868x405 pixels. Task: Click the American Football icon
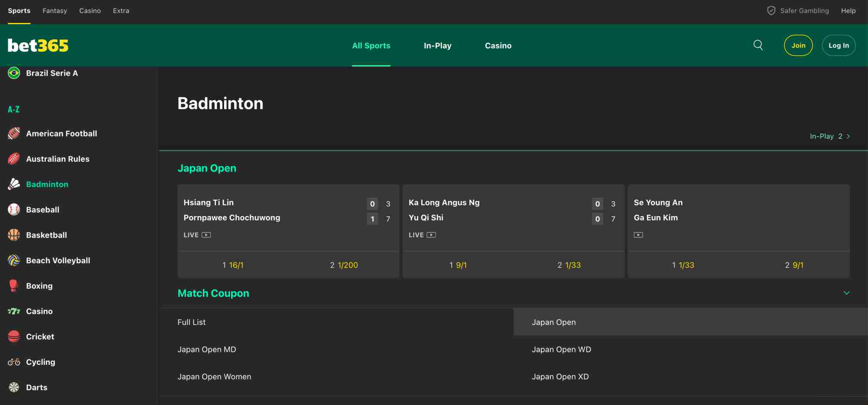coord(14,134)
